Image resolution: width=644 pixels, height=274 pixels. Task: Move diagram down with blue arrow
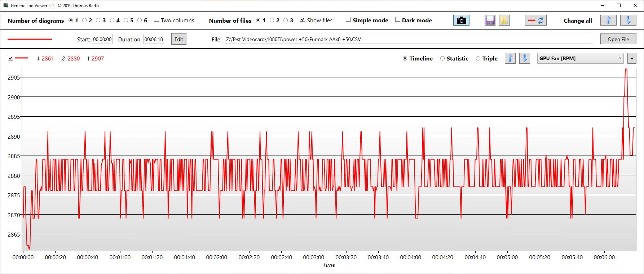[524, 58]
